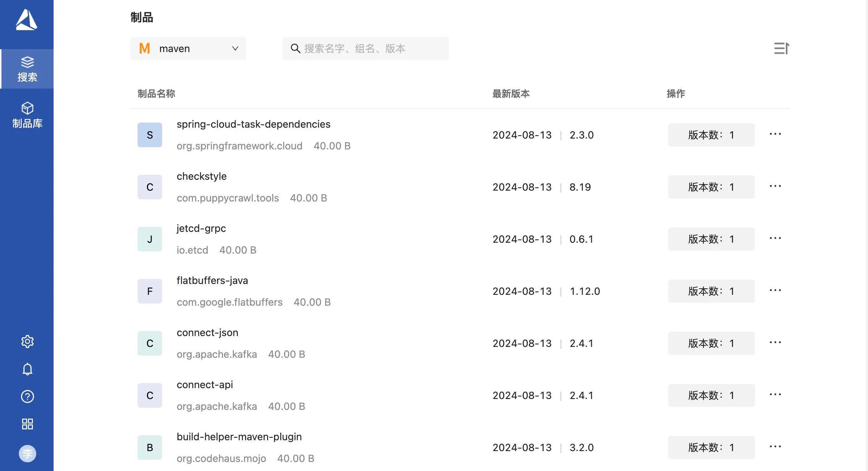The height and width of the screenshot is (471, 868).
Task: Click version 8.19 for checkstyle
Action: tap(580, 187)
